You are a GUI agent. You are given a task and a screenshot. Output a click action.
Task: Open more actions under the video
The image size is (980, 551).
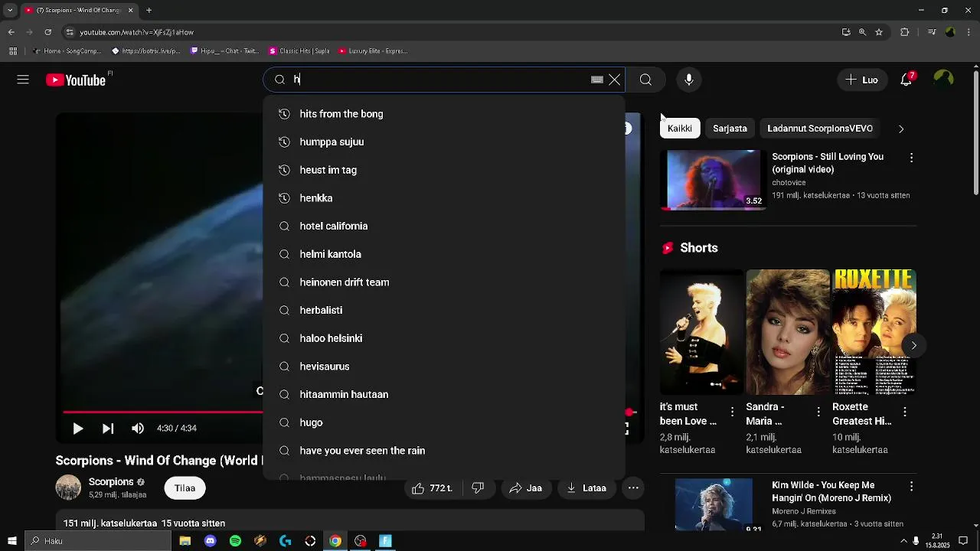[633, 488]
